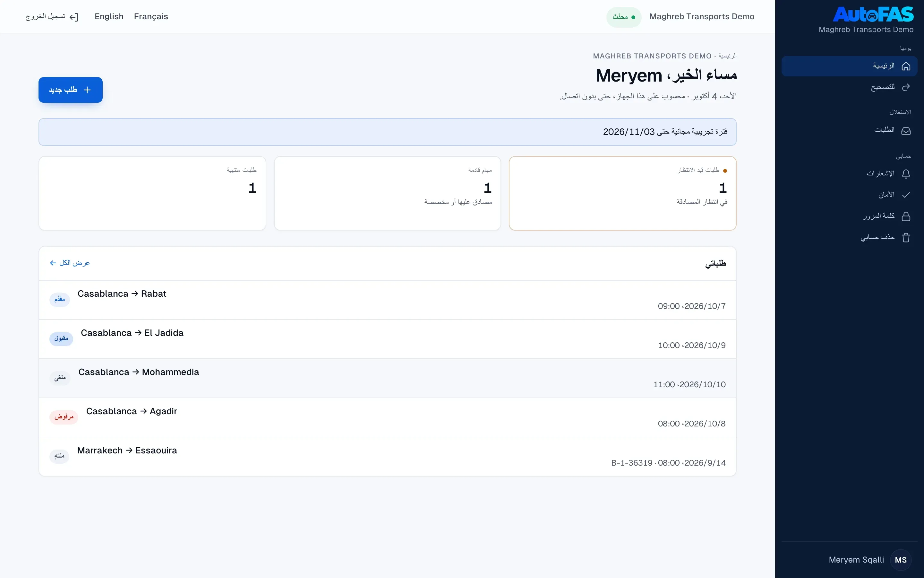Click the منتهٍ finished status badge

pos(59,456)
